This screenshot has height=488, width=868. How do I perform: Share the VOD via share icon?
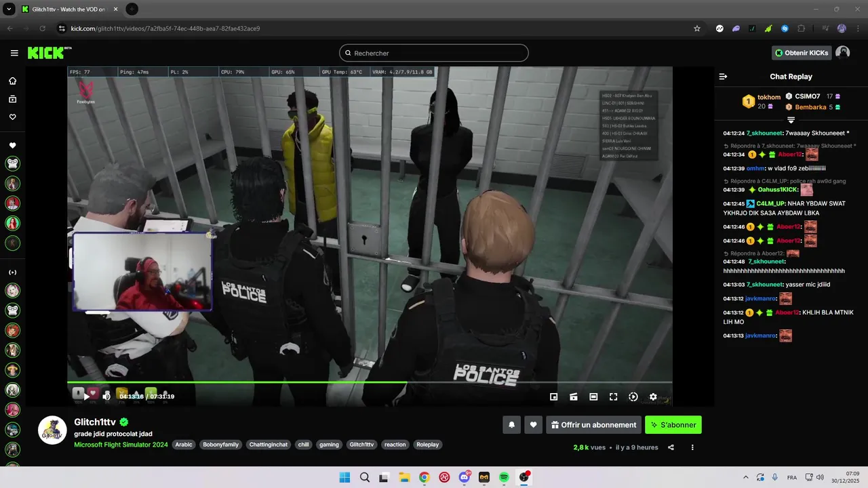coord(671,447)
